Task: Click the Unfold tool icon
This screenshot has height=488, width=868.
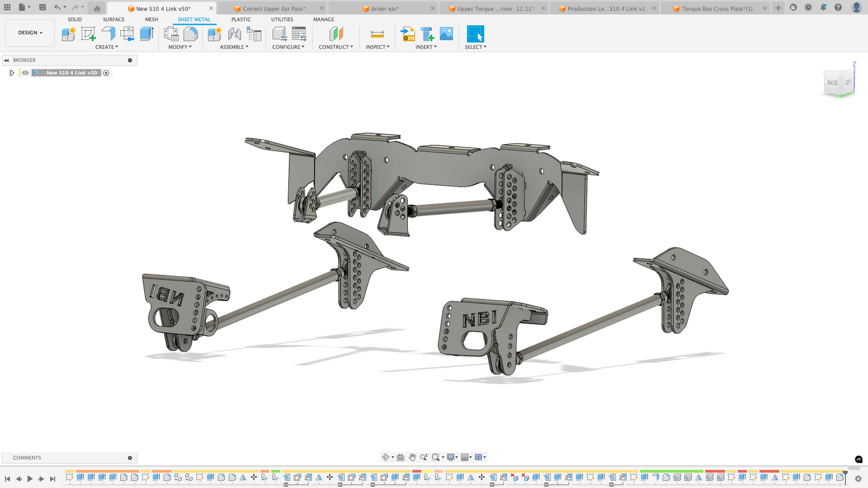Action: click(x=190, y=34)
